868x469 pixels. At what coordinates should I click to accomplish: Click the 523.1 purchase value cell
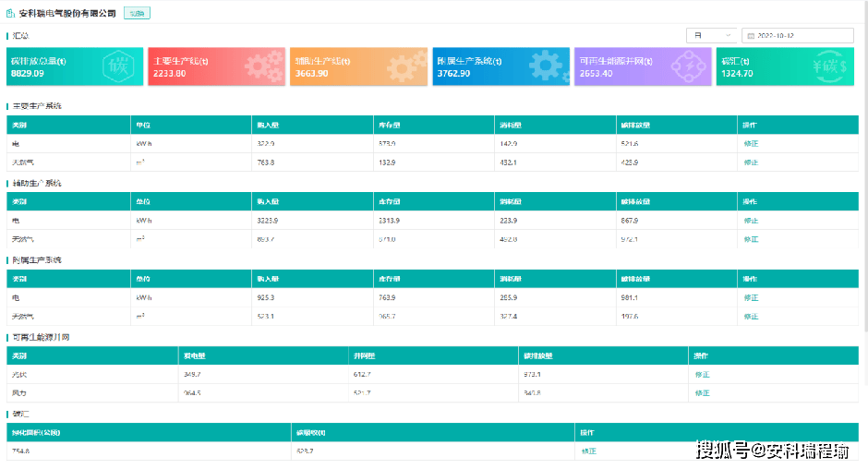266,316
